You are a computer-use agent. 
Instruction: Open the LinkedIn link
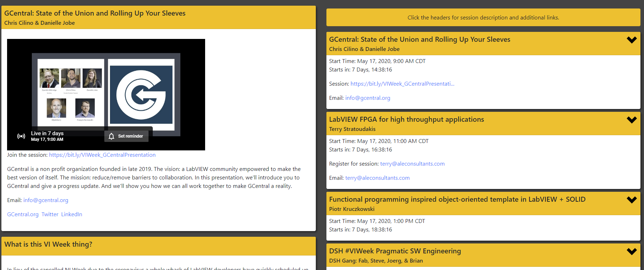pyautogui.click(x=71, y=214)
